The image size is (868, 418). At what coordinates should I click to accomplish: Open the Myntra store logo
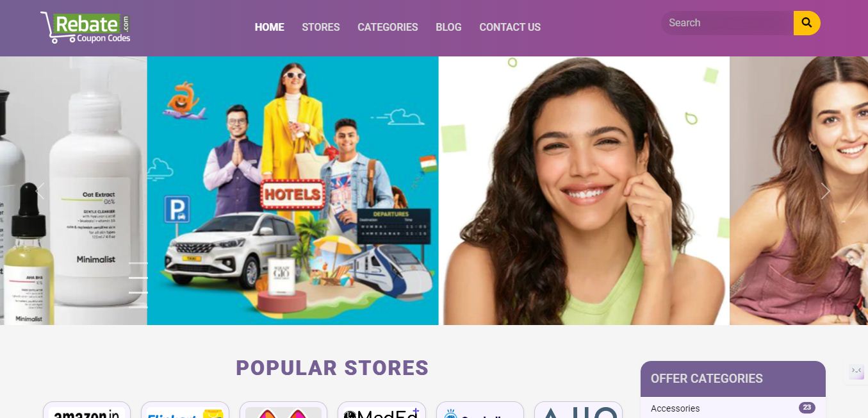point(283,410)
